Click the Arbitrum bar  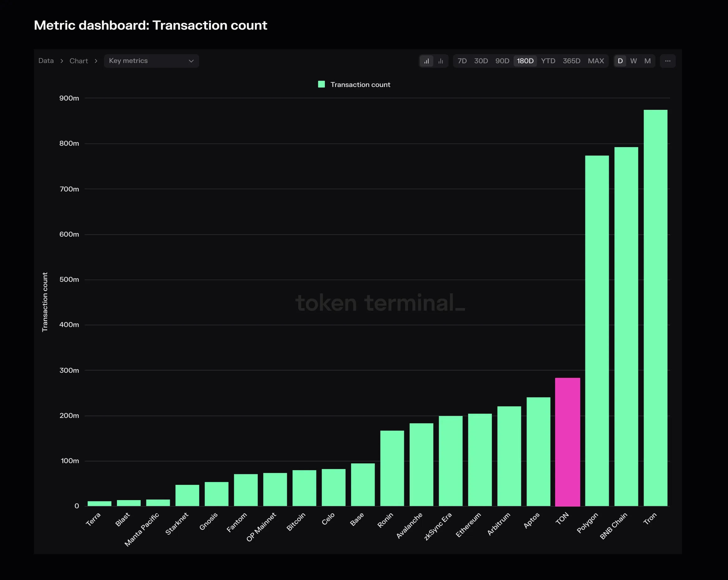(x=509, y=456)
